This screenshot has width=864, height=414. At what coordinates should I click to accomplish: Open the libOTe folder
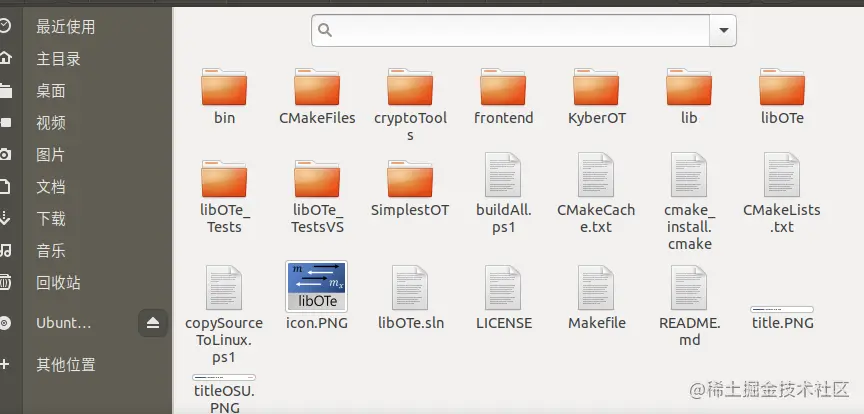coord(782,87)
